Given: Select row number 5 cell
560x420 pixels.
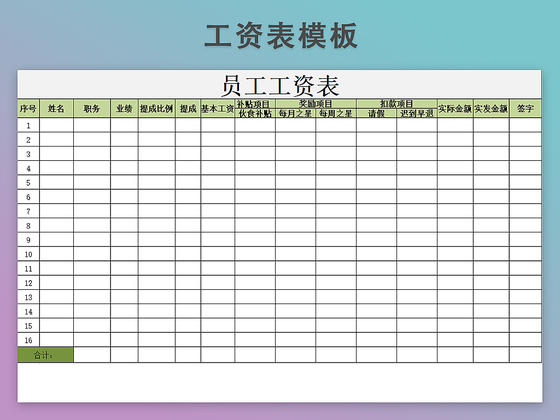Looking at the screenshot, I should (29, 182).
